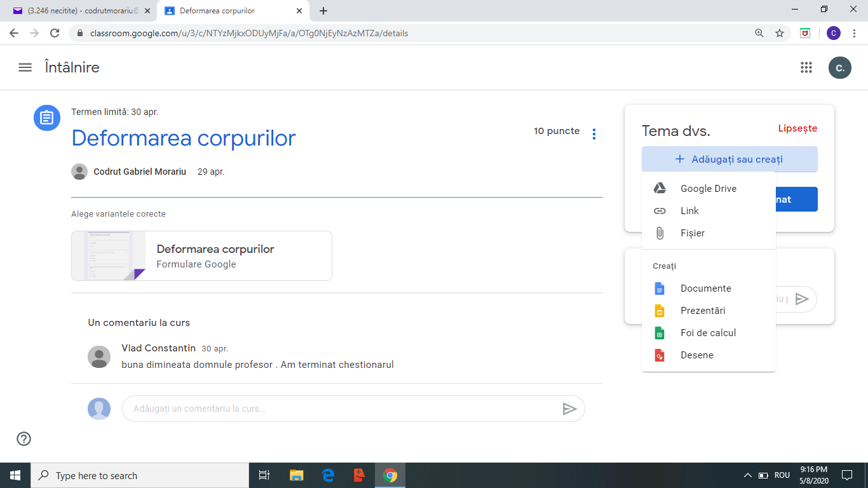Click the Prezentări yellow slides icon
The height and width of the screenshot is (488, 868).
tap(660, 311)
